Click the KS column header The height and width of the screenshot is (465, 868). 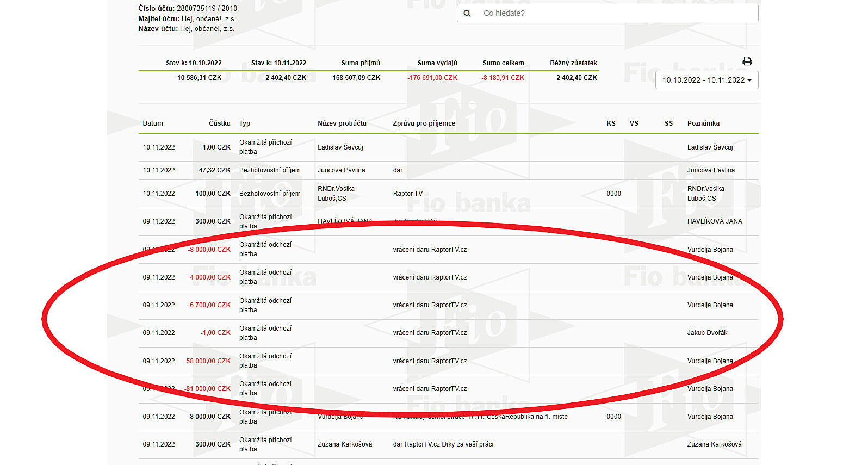611,123
